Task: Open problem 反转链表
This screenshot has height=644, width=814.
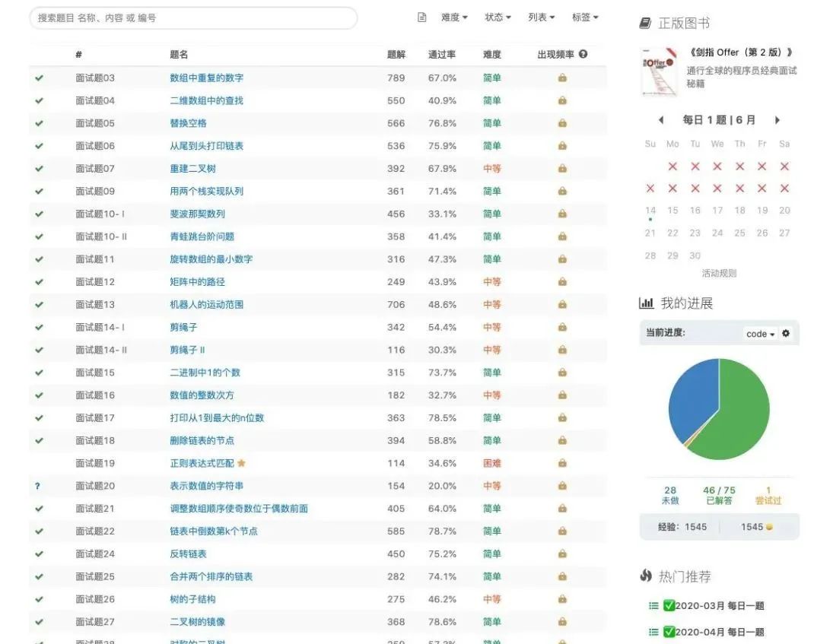Action: [x=188, y=554]
